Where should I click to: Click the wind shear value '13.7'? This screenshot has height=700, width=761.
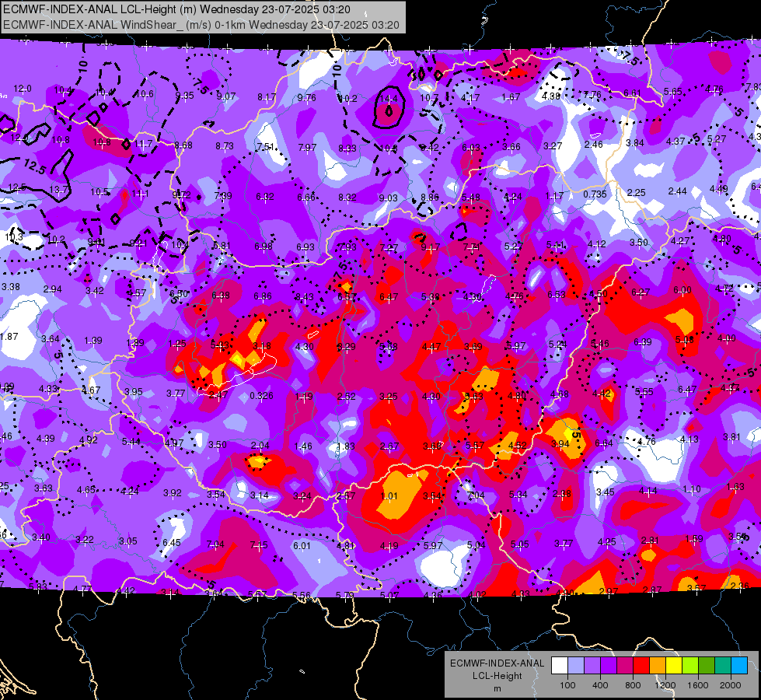(x=59, y=190)
